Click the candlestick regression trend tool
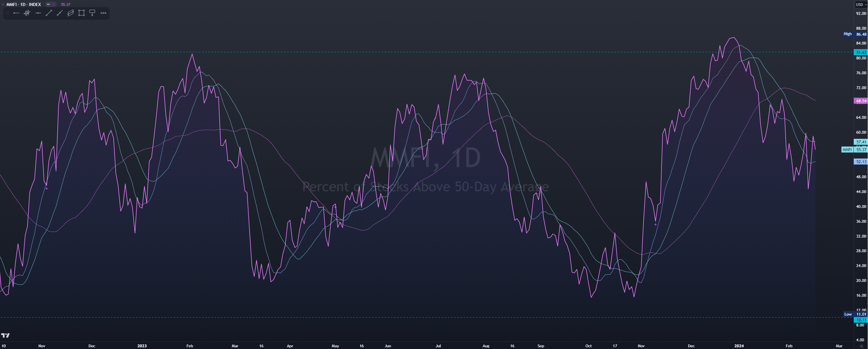 click(27, 13)
